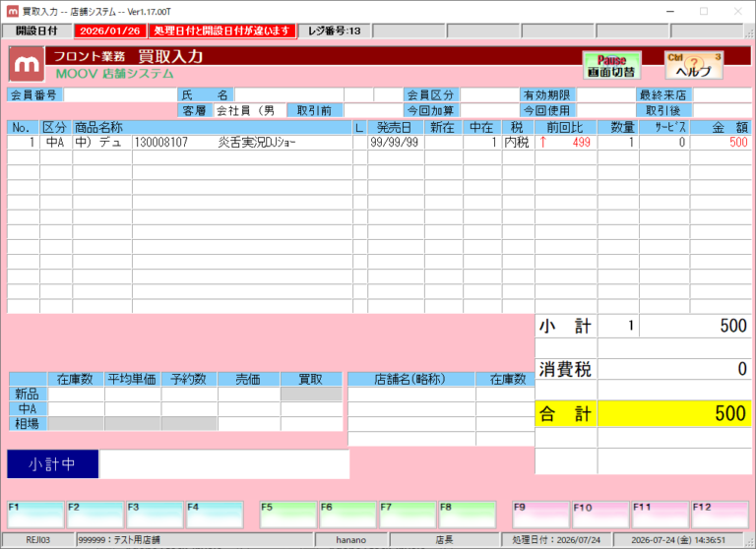
Task: Click the F12 function key button
Action: [720, 515]
